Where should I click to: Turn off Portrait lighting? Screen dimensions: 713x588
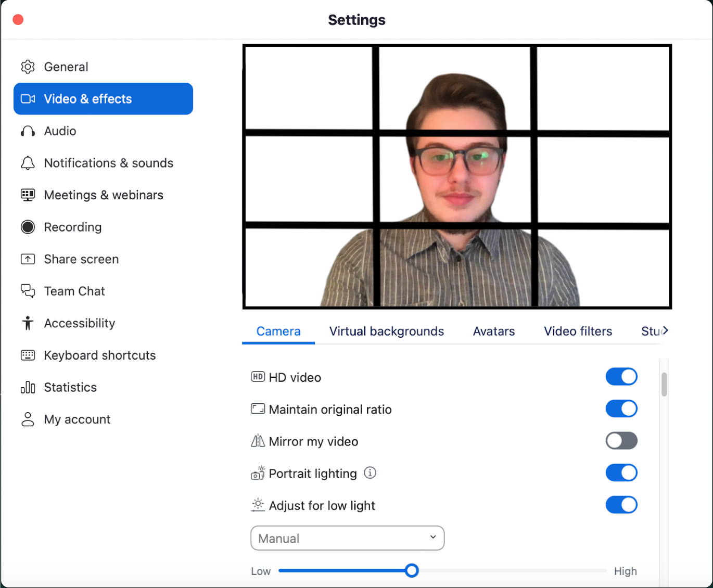(621, 473)
